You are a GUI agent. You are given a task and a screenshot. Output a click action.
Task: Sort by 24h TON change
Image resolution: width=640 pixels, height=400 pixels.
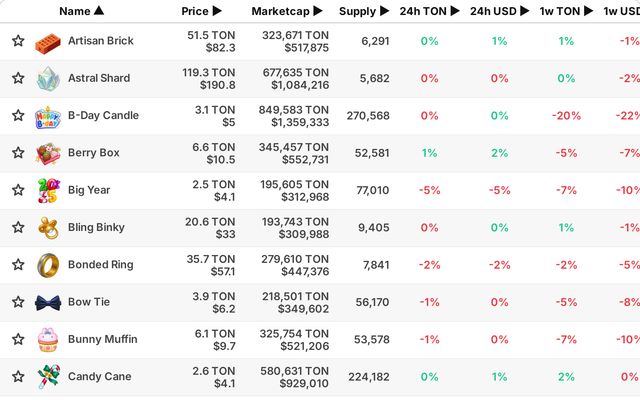point(429,11)
